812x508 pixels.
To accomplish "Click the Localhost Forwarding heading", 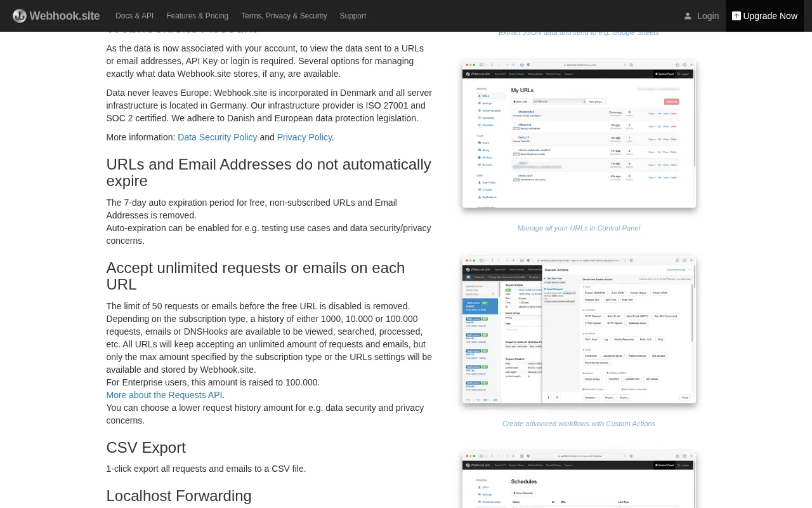I will (179, 496).
